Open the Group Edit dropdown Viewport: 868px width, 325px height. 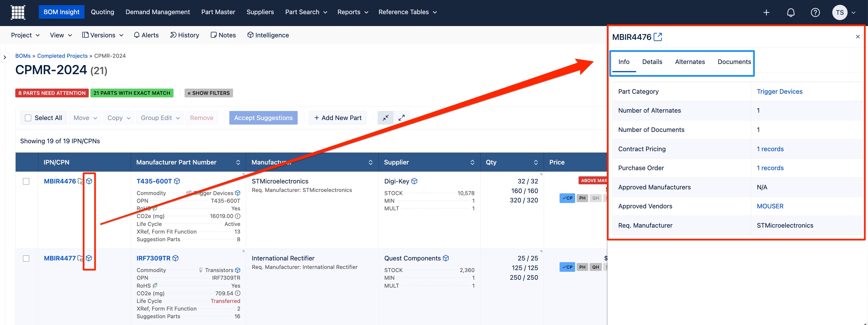tap(160, 118)
